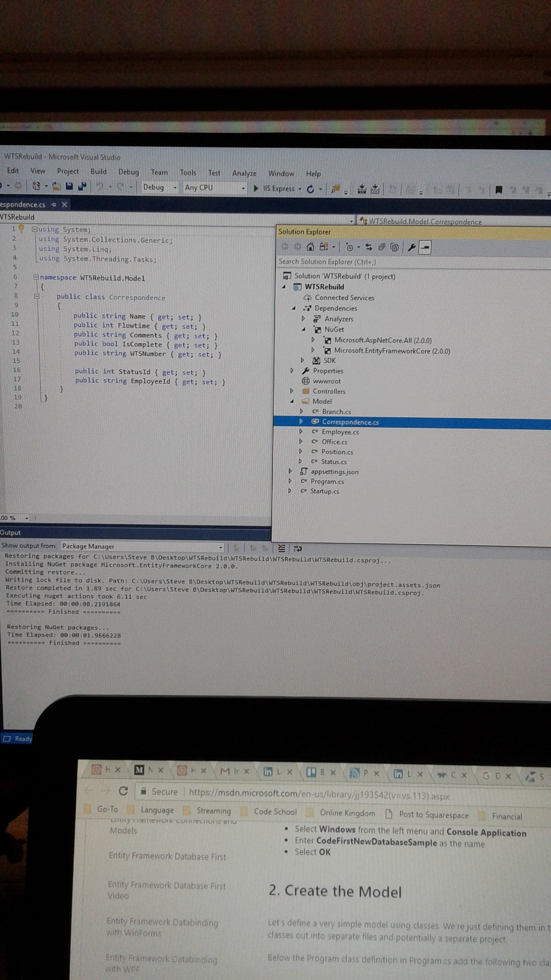Image resolution: width=551 pixels, height=980 pixels.
Task: Collapse the namespace block on line 6
Action: tap(36, 278)
